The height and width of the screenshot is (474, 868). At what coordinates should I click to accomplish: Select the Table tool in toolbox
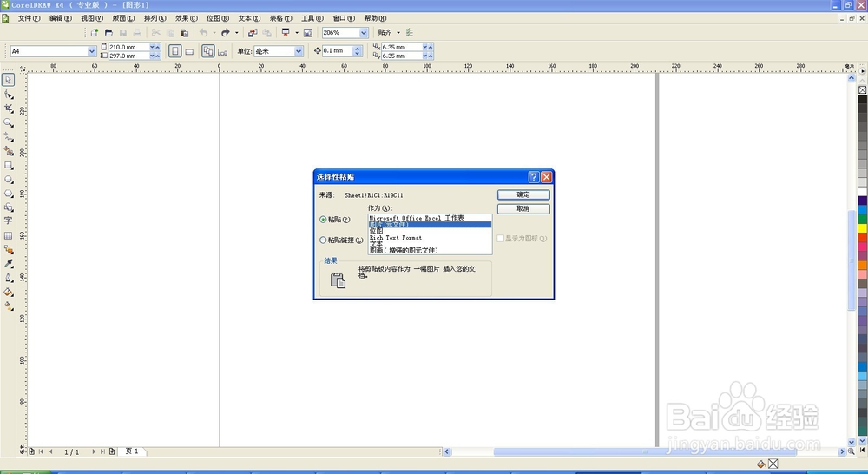click(9, 235)
